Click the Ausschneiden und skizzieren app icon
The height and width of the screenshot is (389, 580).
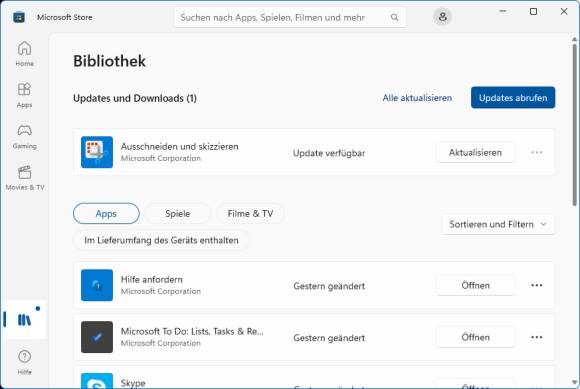click(x=97, y=152)
